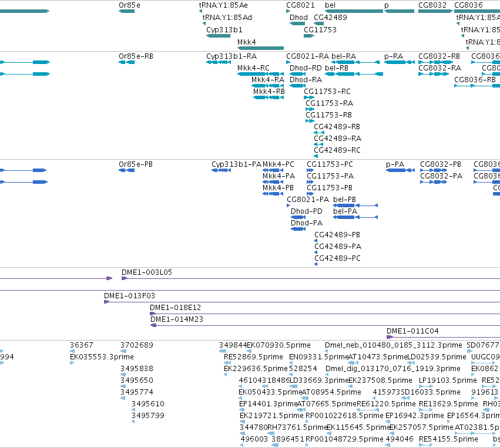The height and width of the screenshot is (448, 500).
Task: Click the p-PA protein feature
Action: [400, 170]
